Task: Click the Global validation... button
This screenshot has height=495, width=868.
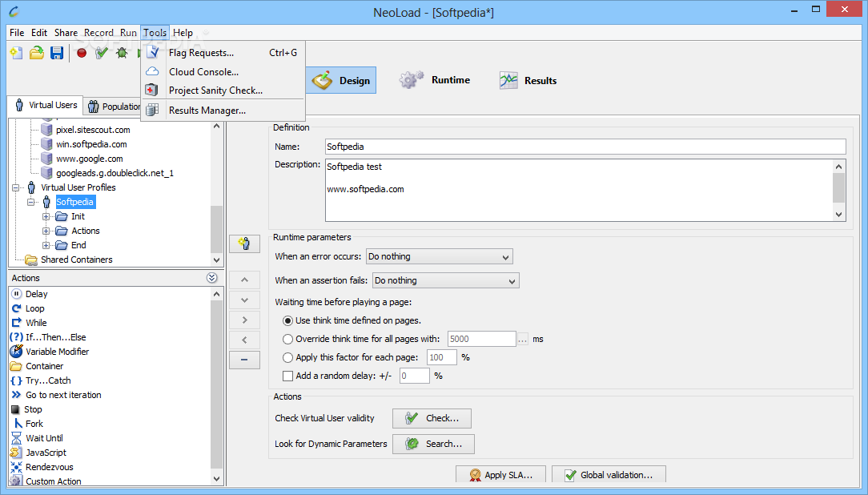Action: point(609,475)
